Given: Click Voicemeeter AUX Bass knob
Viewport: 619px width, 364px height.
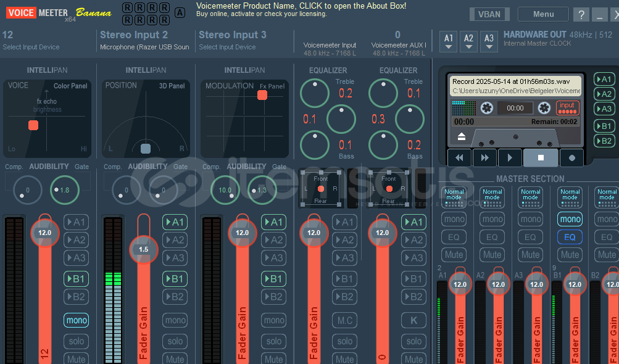Looking at the screenshot, I should (383, 145).
